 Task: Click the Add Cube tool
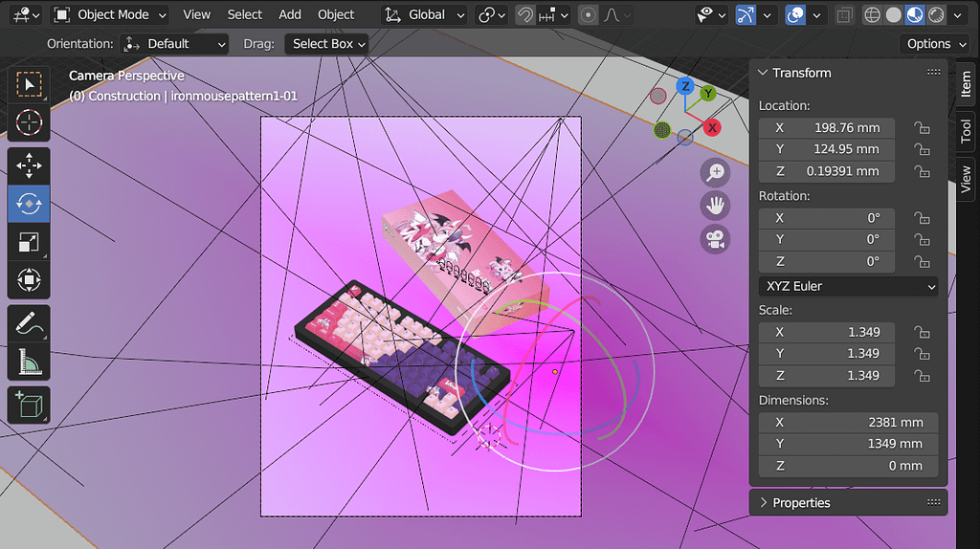click(29, 405)
